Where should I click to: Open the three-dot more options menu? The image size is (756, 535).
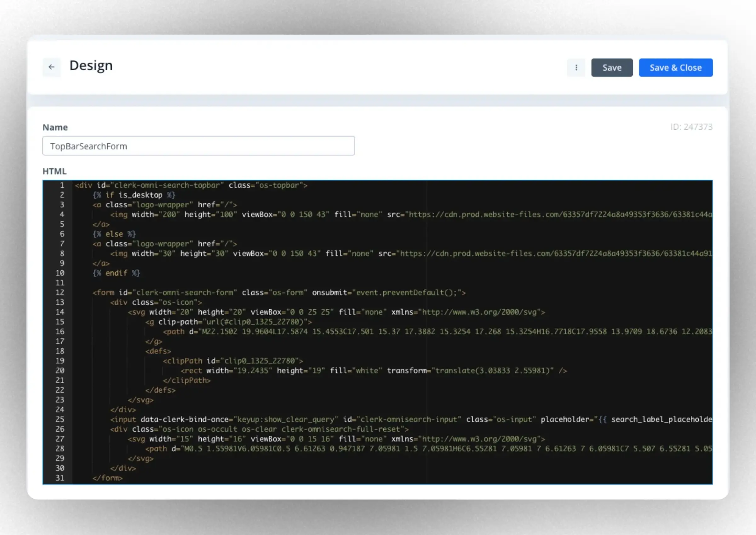point(576,68)
